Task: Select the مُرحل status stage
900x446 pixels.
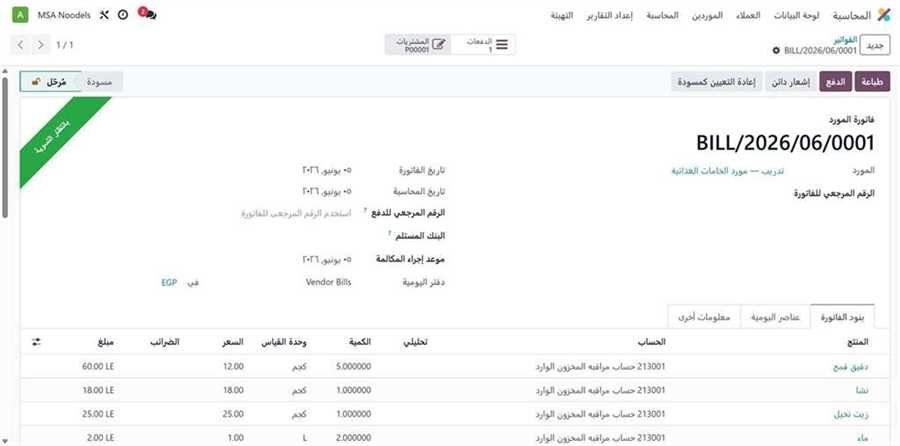Action: pos(50,82)
